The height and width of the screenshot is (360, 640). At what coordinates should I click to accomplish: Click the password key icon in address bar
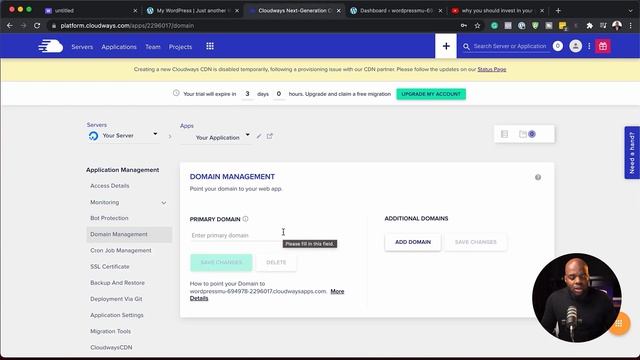pos(464,25)
